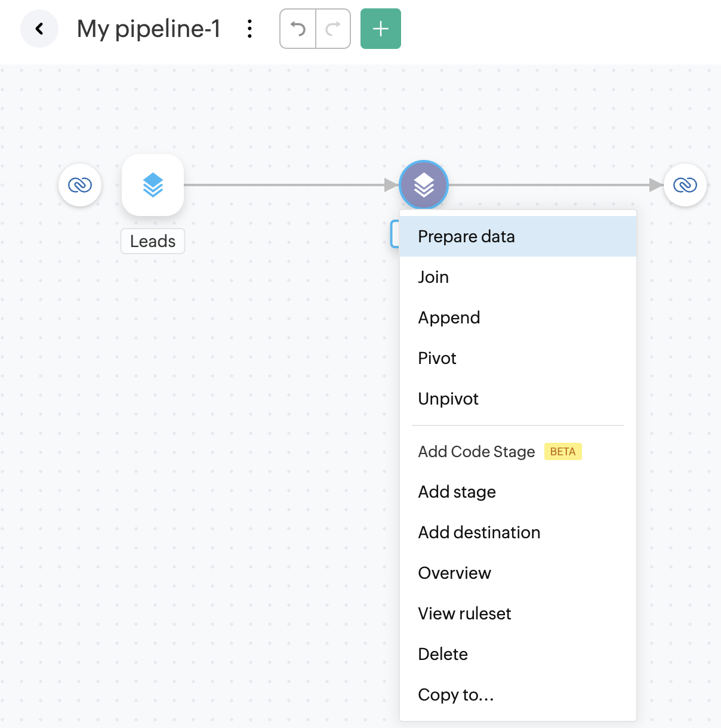Click the left Zoho CRM source icon
Viewport: 721px width, 728px height.
pyautogui.click(x=80, y=185)
